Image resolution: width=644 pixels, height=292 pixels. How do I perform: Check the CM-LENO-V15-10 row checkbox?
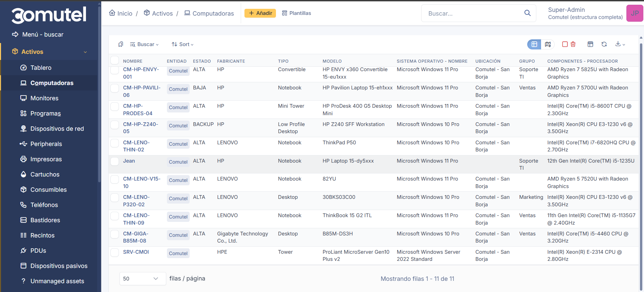[115, 180]
